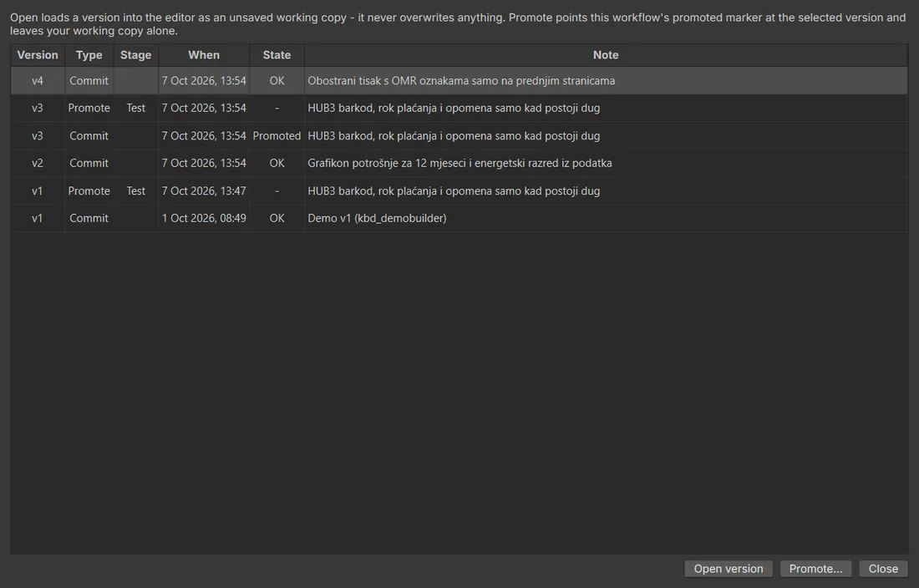Close the version history dialog

click(883, 569)
